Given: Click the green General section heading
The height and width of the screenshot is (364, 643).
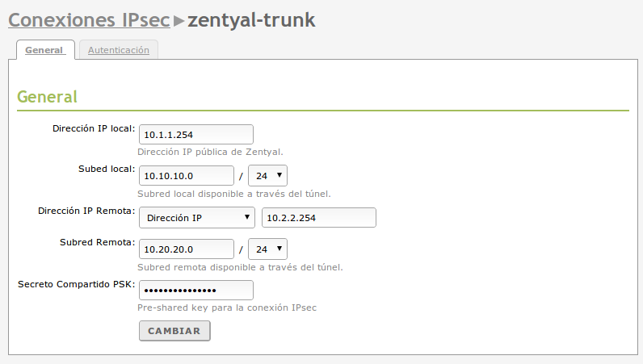Looking at the screenshot, I should pos(48,97).
